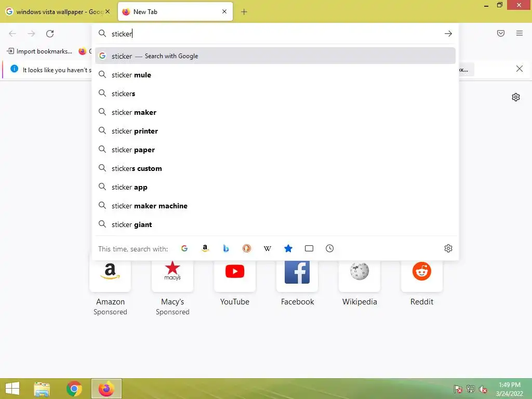Viewport: 532px width, 399px height.
Task: Open search settings gear in dropdown
Action: coord(448,248)
